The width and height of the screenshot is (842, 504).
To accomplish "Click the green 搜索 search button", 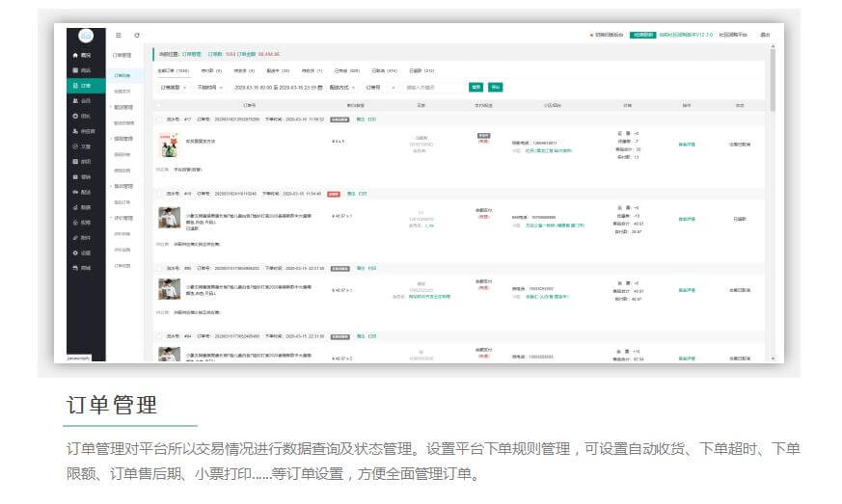I will [x=475, y=87].
